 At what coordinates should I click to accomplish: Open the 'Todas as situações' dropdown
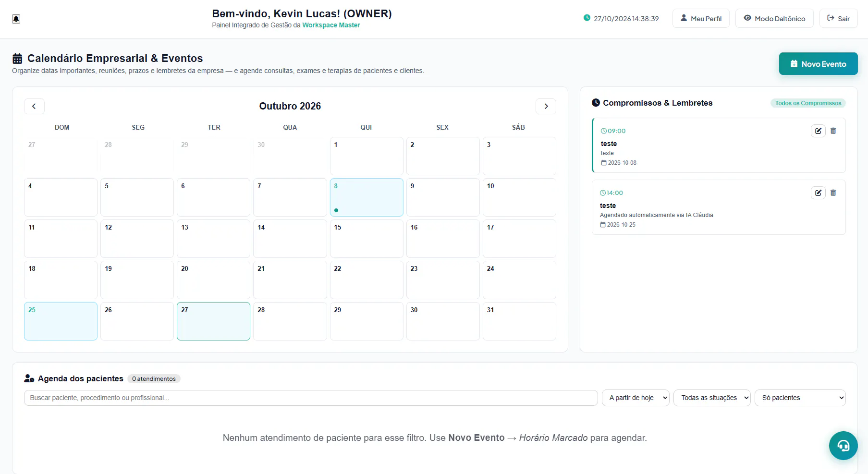point(712,398)
